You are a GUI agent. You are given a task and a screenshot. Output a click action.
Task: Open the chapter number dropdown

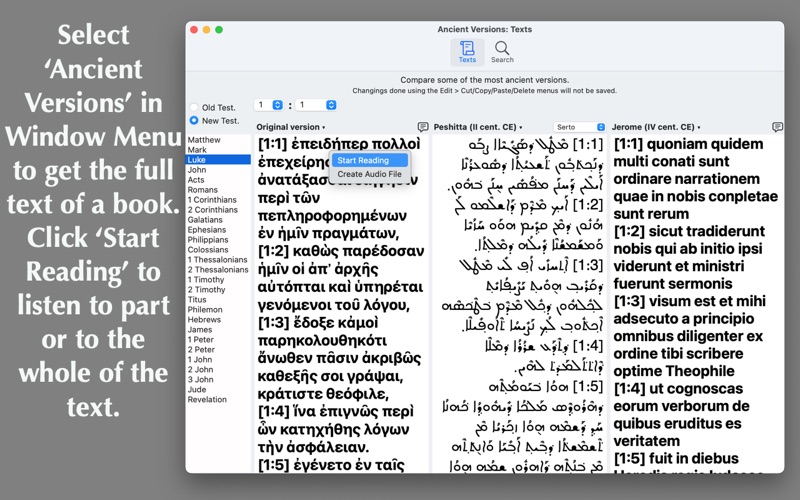pos(269,105)
